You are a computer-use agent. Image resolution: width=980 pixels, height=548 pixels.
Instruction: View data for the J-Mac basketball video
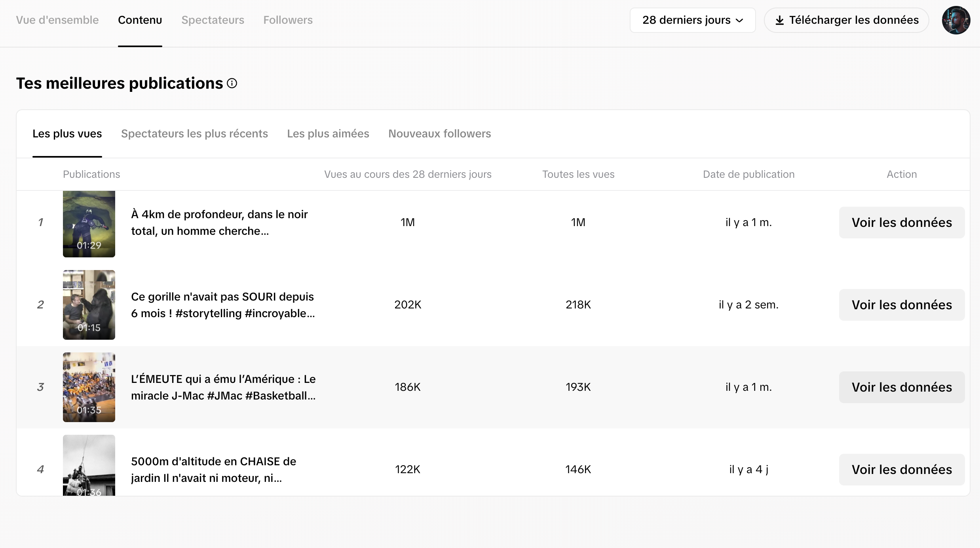(x=901, y=387)
